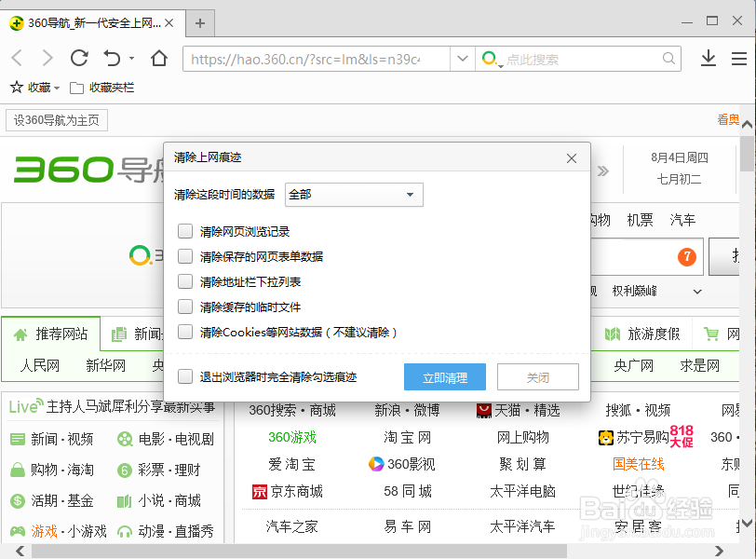756x559 pixels.
Task: Switch to the 新闻 tab
Action: pyautogui.click(x=138, y=334)
